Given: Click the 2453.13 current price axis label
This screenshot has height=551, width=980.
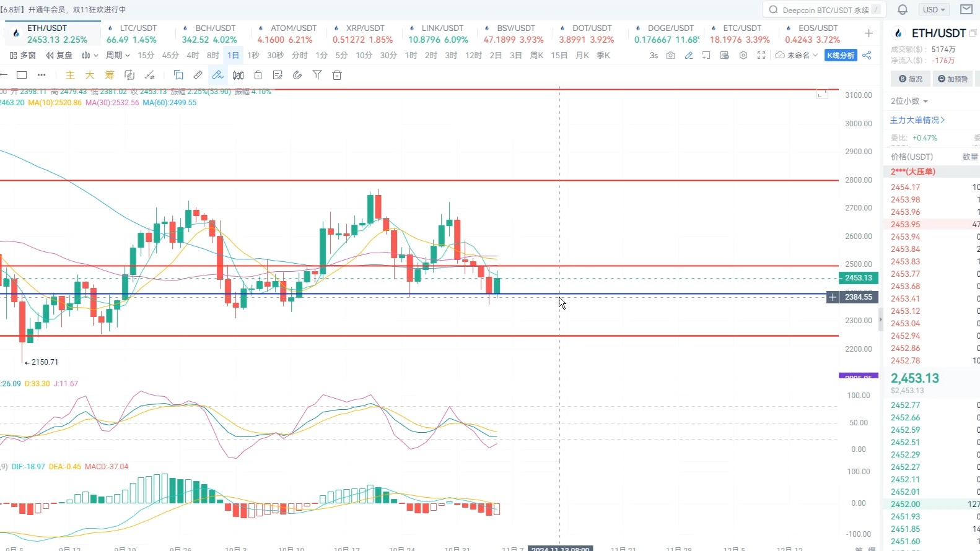Looking at the screenshot, I should [858, 278].
